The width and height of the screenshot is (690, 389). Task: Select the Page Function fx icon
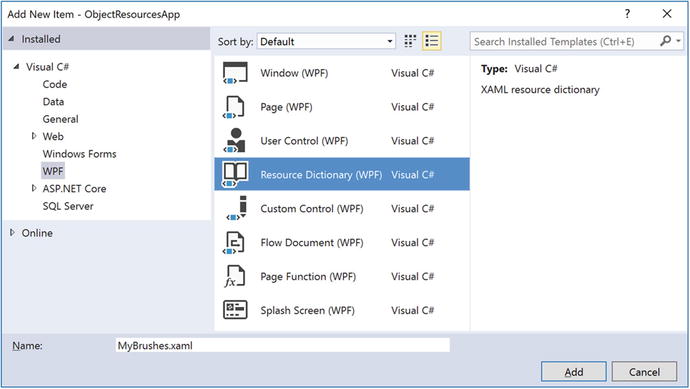[235, 276]
